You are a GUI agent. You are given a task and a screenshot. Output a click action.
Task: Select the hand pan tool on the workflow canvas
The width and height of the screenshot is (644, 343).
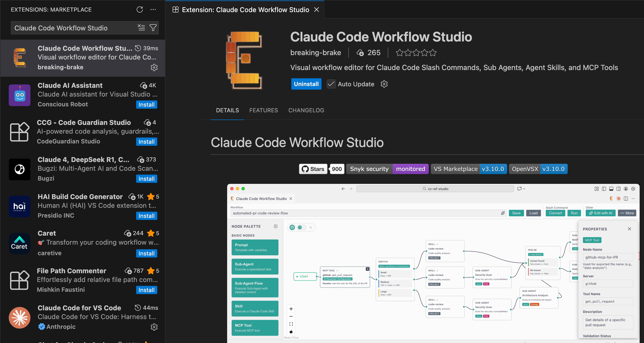click(292, 227)
